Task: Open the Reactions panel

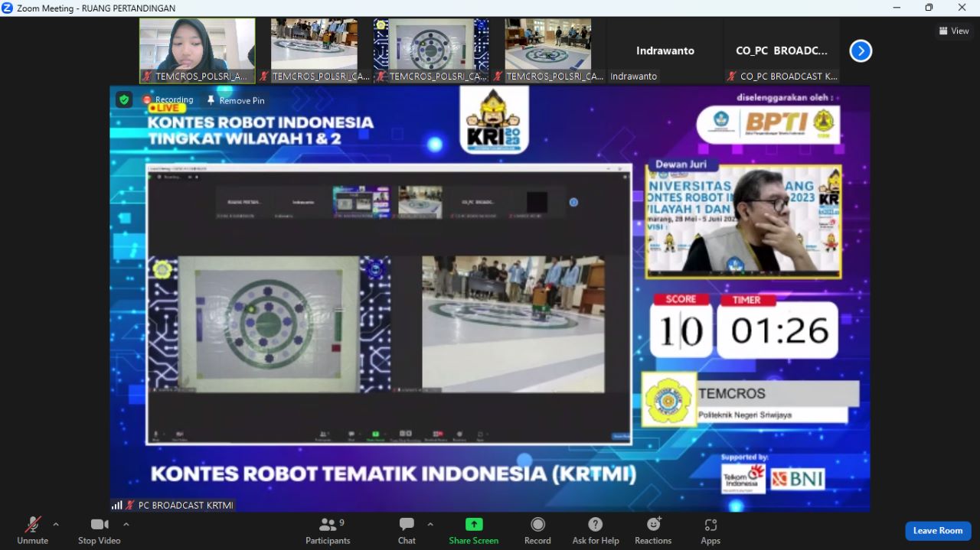Action: click(652, 529)
